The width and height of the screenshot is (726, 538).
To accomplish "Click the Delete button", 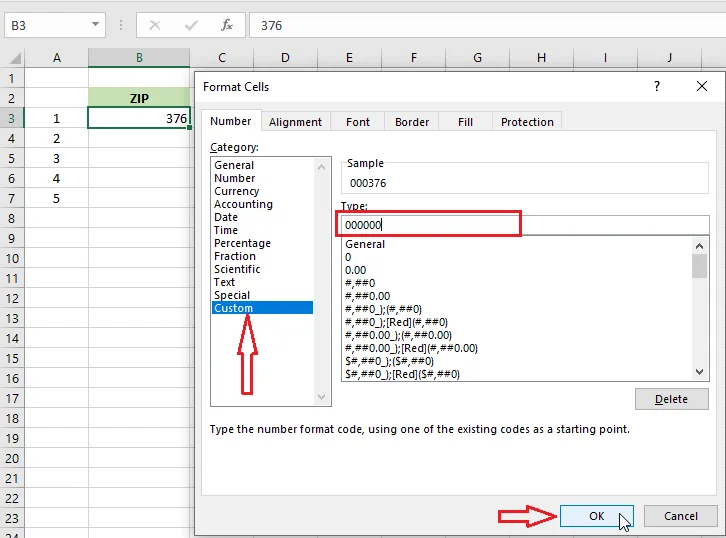I will pyautogui.click(x=671, y=399).
